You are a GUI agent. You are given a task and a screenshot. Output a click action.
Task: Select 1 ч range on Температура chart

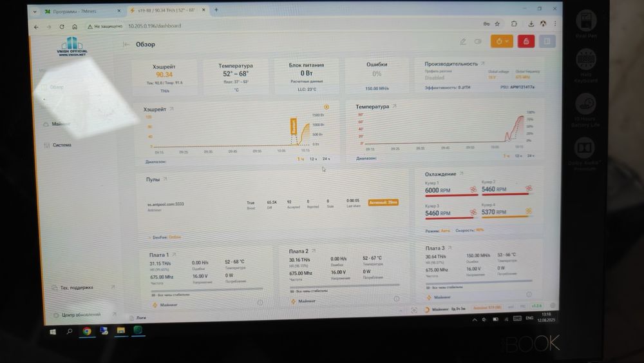506,156
